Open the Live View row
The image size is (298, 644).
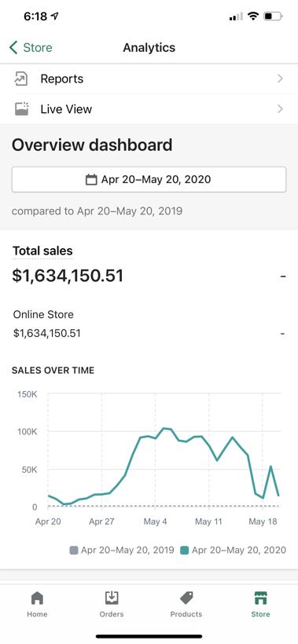click(x=149, y=109)
